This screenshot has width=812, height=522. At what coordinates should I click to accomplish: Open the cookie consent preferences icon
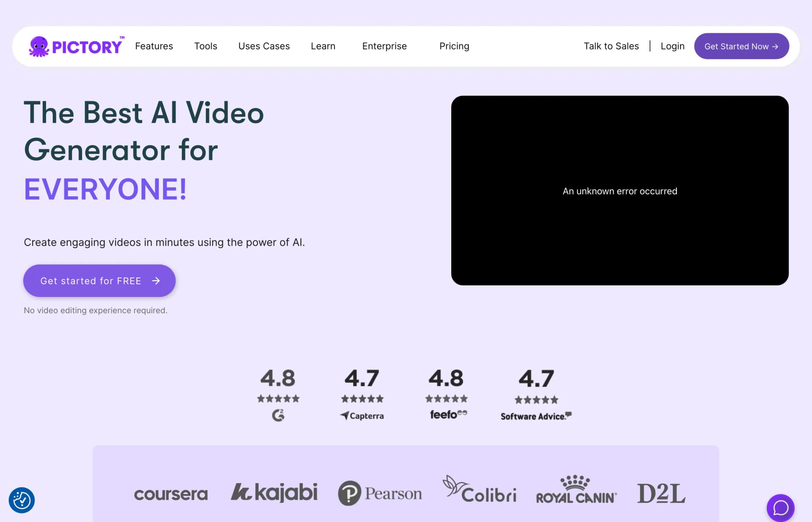pos(22,500)
